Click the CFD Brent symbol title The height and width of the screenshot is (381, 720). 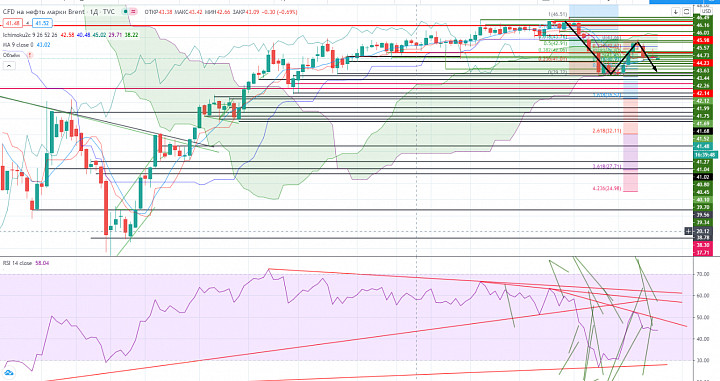44,11
